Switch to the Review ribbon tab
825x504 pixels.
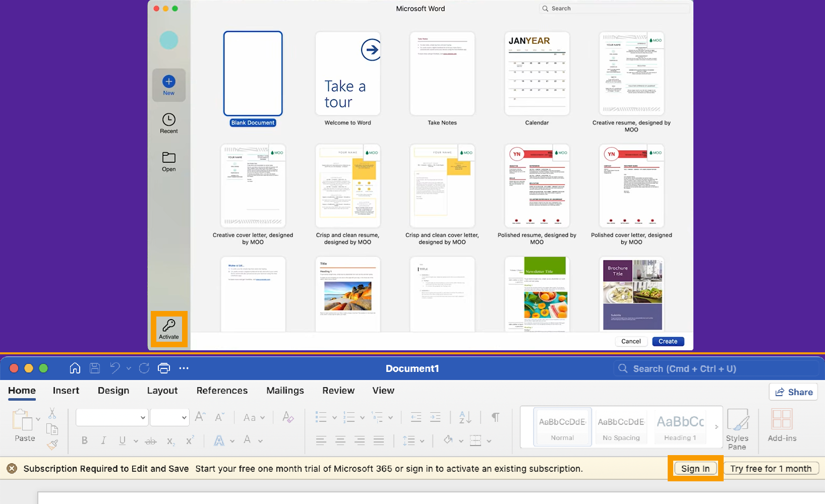pyautogui.click(x=338, y=391)
